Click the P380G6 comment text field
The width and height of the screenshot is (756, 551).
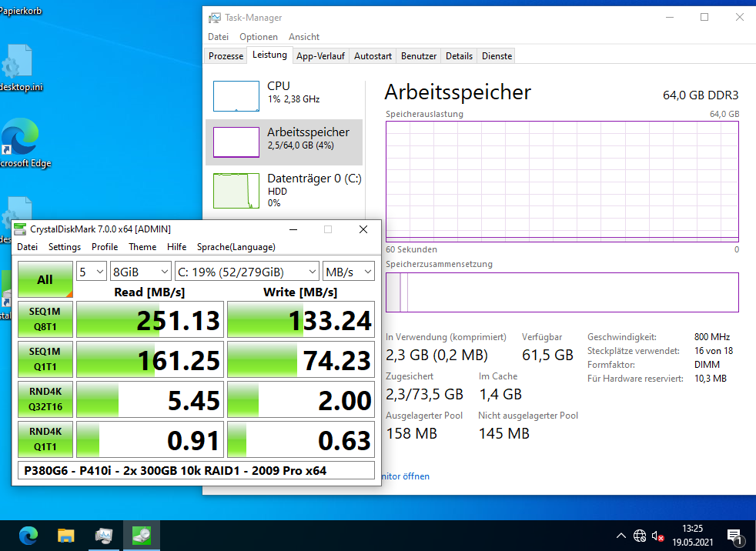point(196,470)
